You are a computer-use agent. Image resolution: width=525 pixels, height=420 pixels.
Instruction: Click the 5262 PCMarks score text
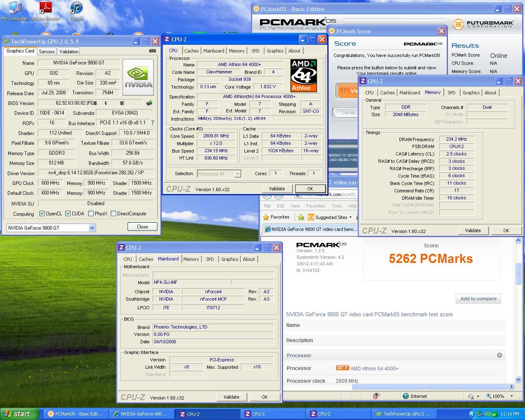pos(431,258)
